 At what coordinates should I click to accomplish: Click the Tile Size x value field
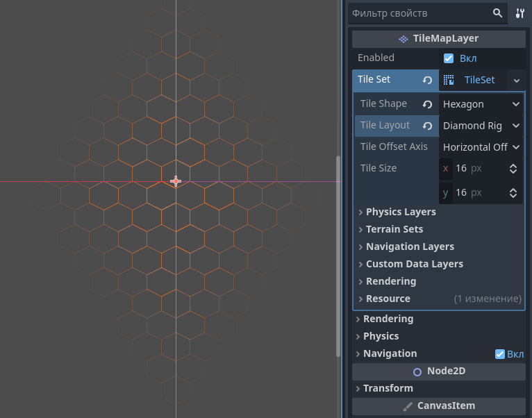[480, 168]
